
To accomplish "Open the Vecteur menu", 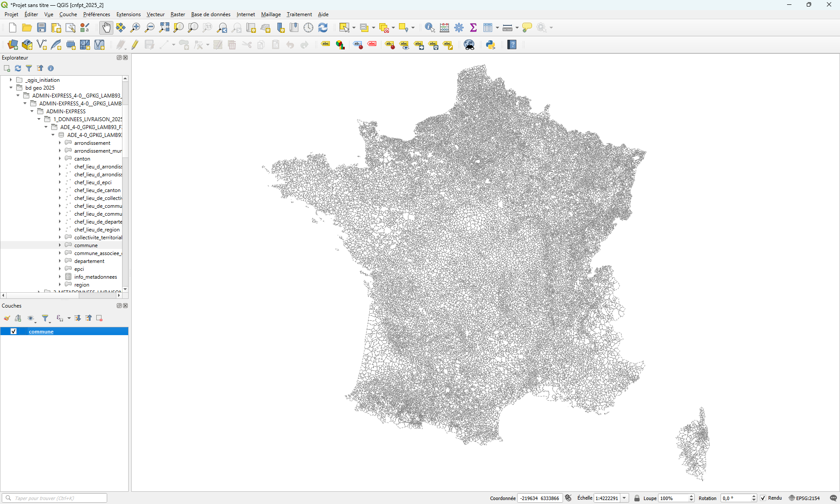I will (x=155, y=14).
